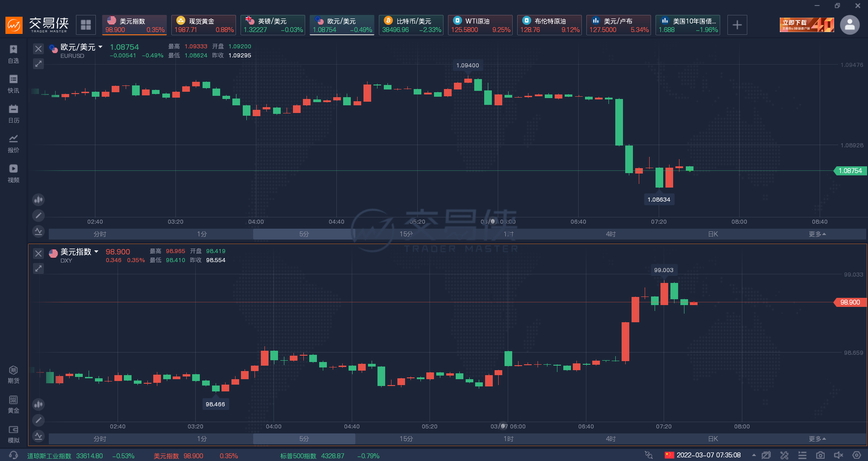
Task: Switch DXY chart to 1时 timeframe
Action: (509, 439)
